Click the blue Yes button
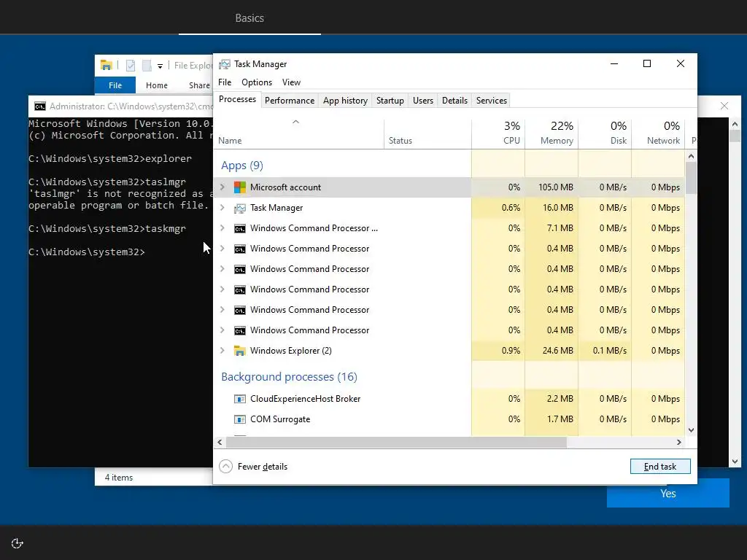Viewport: 747px width, 560px height. [668, 494]
